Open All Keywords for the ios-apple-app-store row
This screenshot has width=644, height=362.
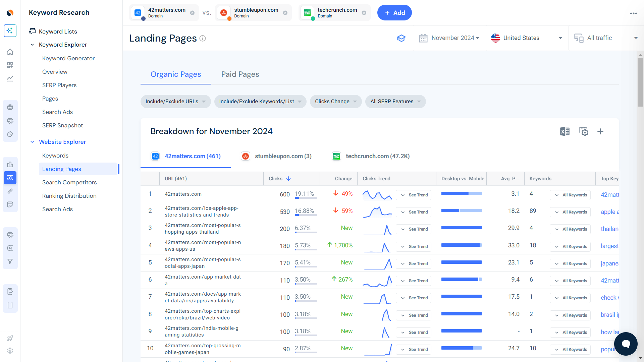tap(570, 212)
